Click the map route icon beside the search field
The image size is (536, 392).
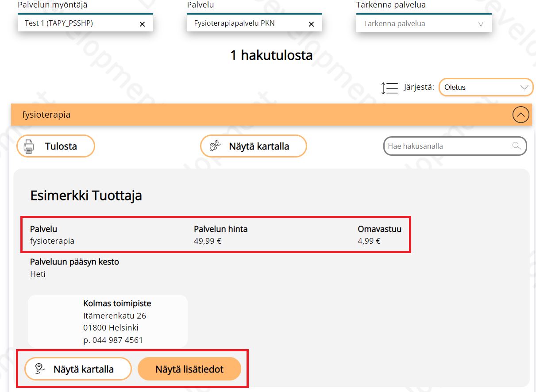(215, 146)
